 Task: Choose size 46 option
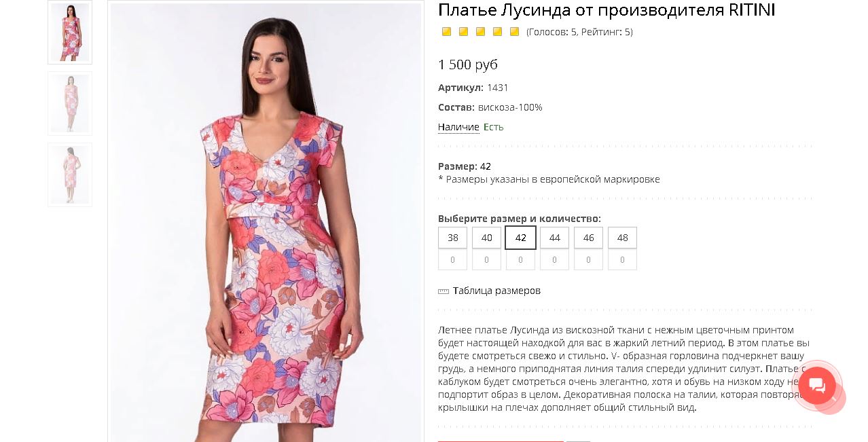pyautogui.click(x=588, y=238)
